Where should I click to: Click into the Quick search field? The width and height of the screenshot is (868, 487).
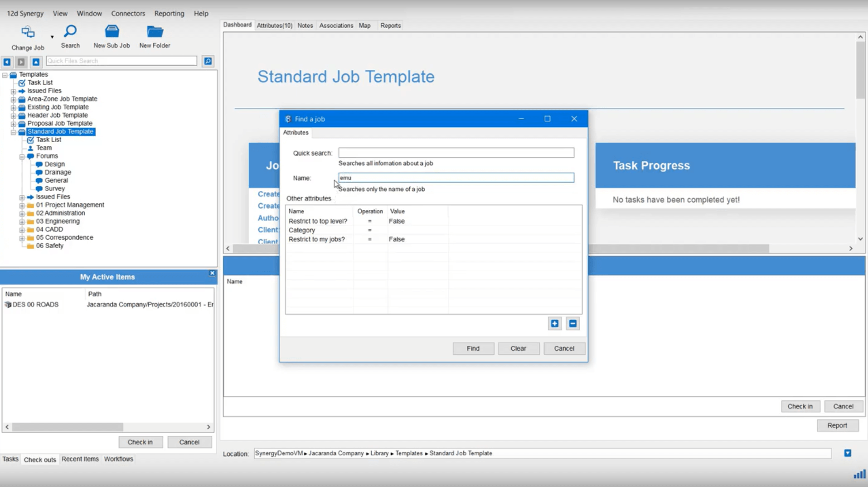click(x=456, y=153)
